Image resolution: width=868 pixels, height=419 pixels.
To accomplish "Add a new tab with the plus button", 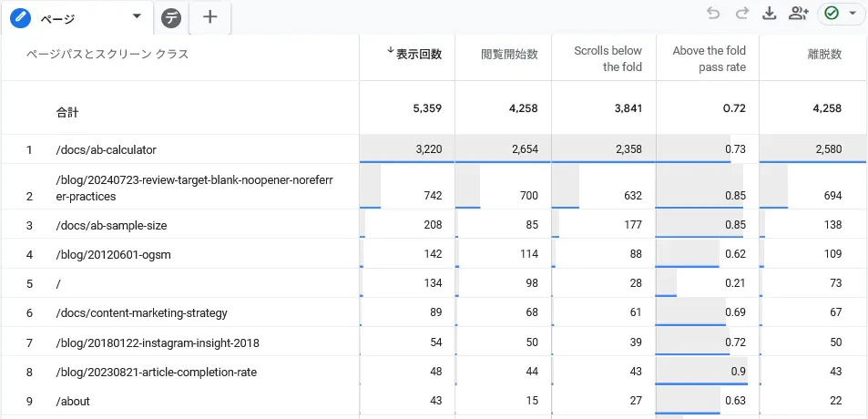I will point(209,16).
